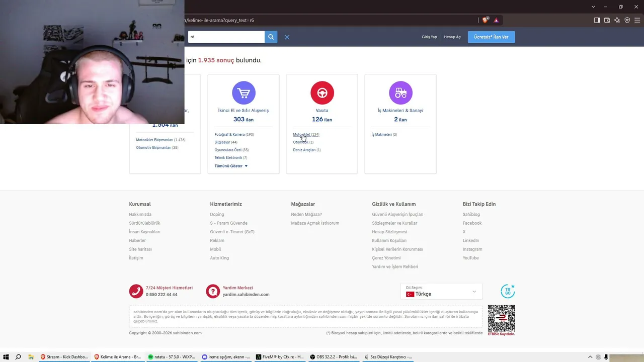Click the red phone customer service icon
The height and width of the screenshot is (362, 644).
[136, 291]
